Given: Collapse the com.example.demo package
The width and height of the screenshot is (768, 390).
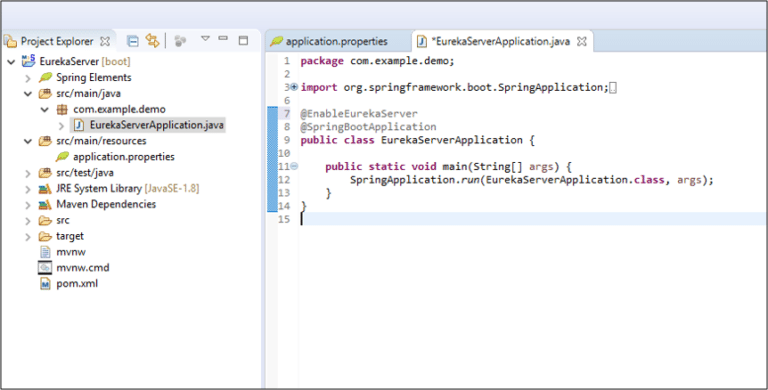Looking at the screenshot, I should pyautogui.click(x=45, y=109).
